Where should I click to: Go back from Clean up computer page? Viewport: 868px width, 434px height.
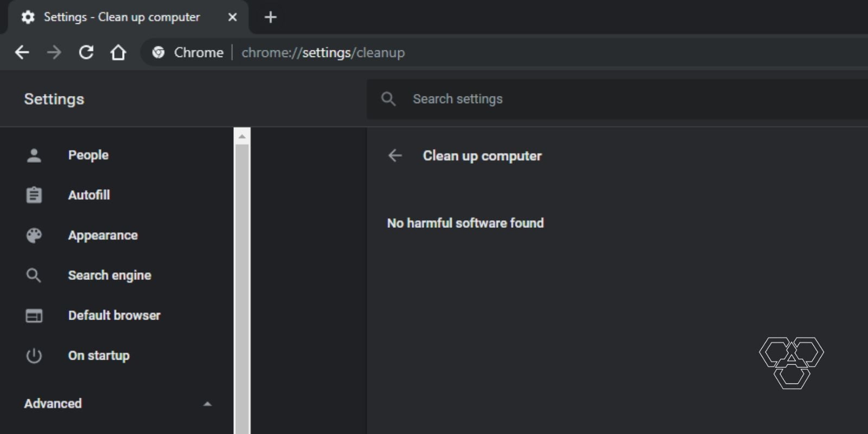[395, 156]
